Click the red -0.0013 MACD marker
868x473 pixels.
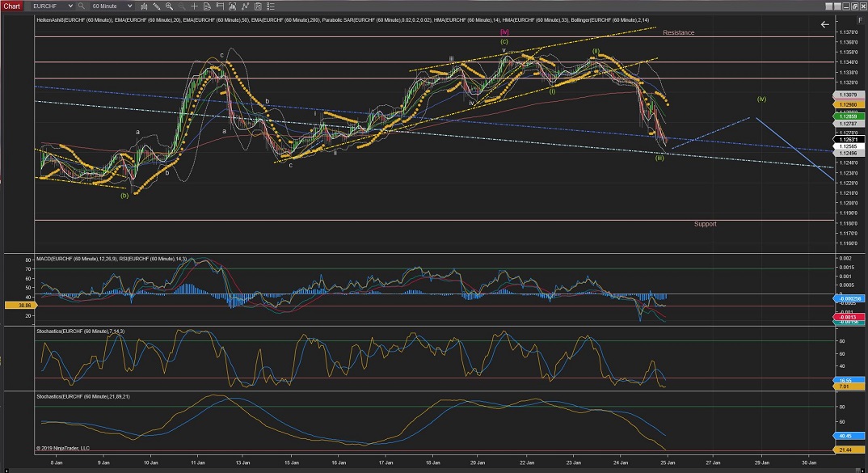(848, 317)
